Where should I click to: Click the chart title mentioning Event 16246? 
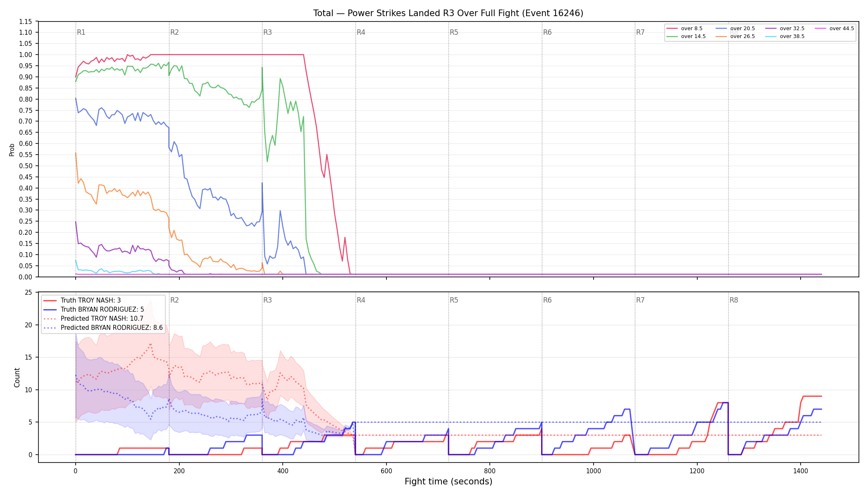pyautogui.click(x=448, y=13)
